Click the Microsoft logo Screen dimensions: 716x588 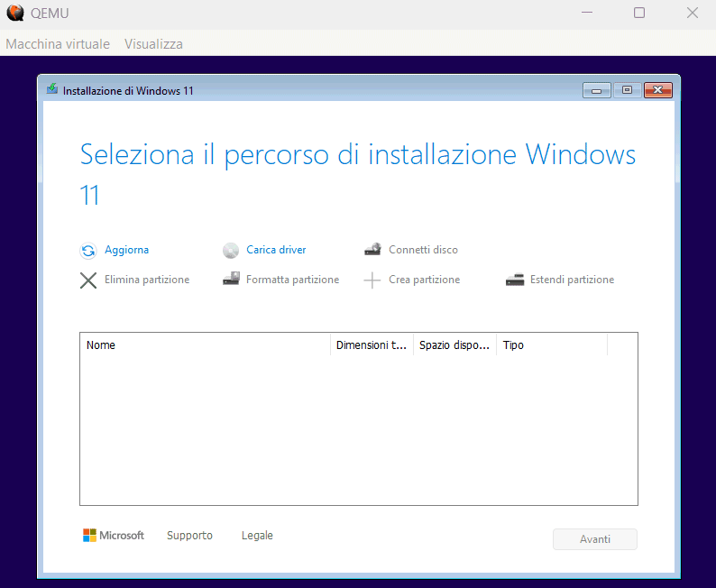click(x=114, y=535)
